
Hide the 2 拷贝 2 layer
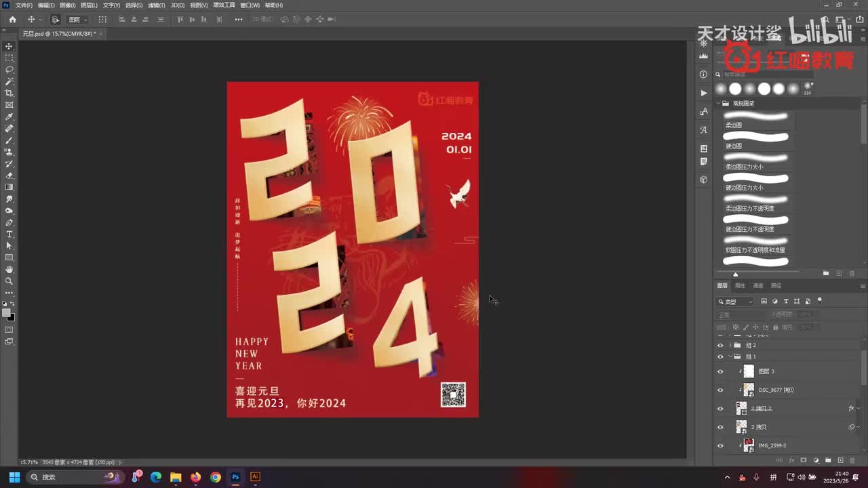pos(720,408)
